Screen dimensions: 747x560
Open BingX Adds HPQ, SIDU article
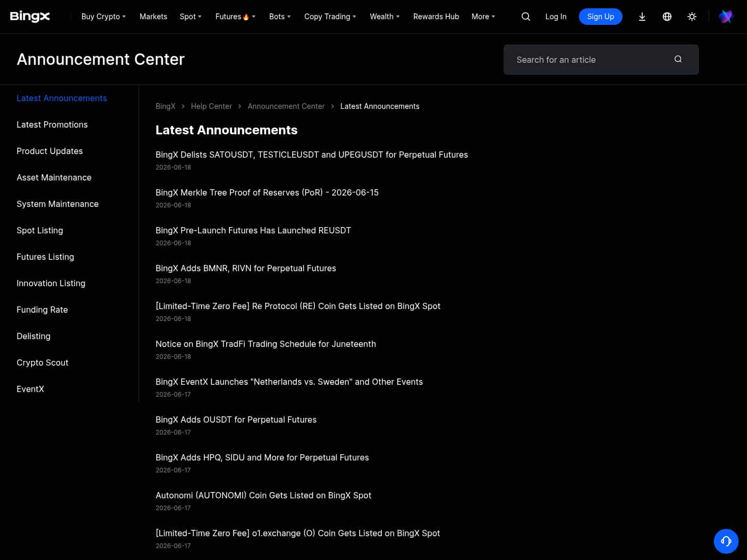pyautogui.click(x=262, y=457)
